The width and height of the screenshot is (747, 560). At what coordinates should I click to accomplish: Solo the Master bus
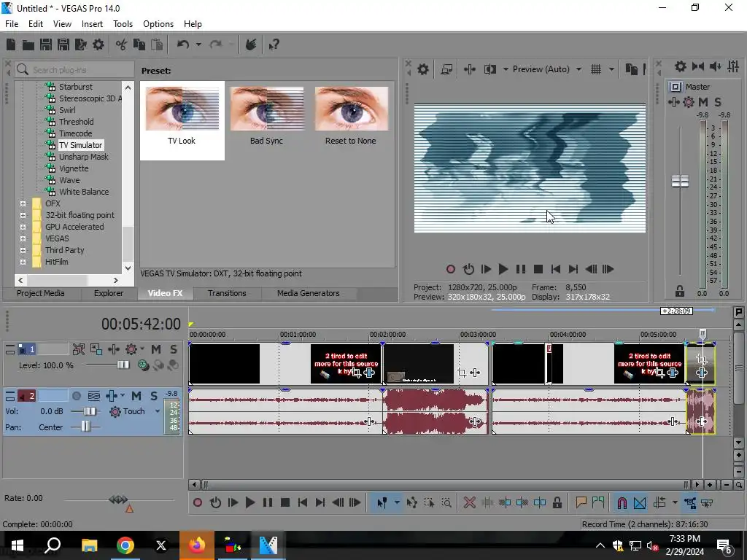pos(718,102)
